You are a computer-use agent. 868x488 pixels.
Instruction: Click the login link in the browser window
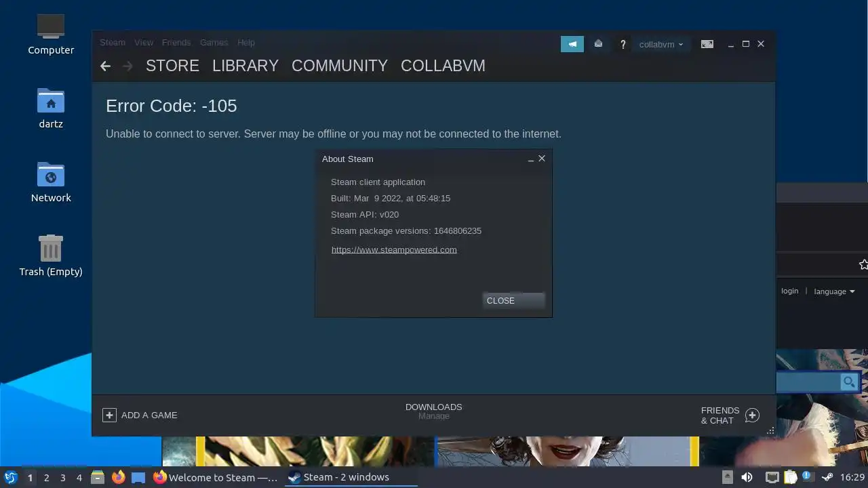(x=790, y=291)
